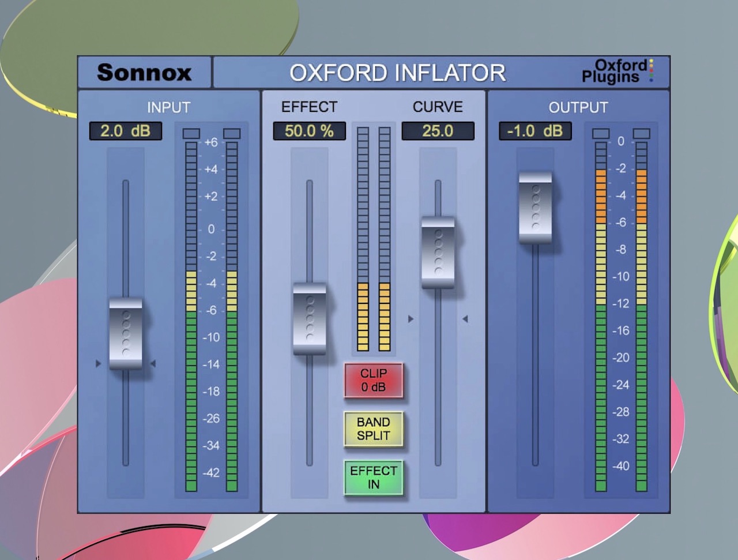Click the Input fader handle

tap(126, 333)
